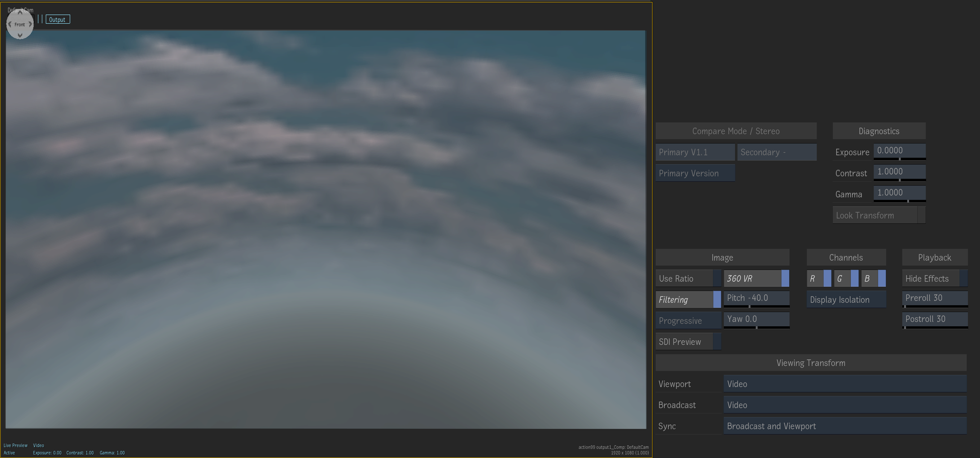The width and height of the screenshot is (980, 458).
Task: Click the right arrow beside Front
Action: pos(30,24)
